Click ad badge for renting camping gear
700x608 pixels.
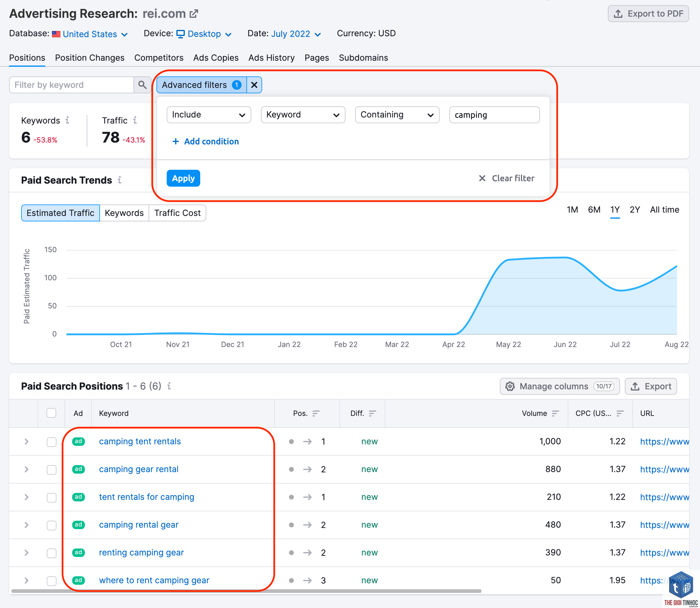point(78,552)
